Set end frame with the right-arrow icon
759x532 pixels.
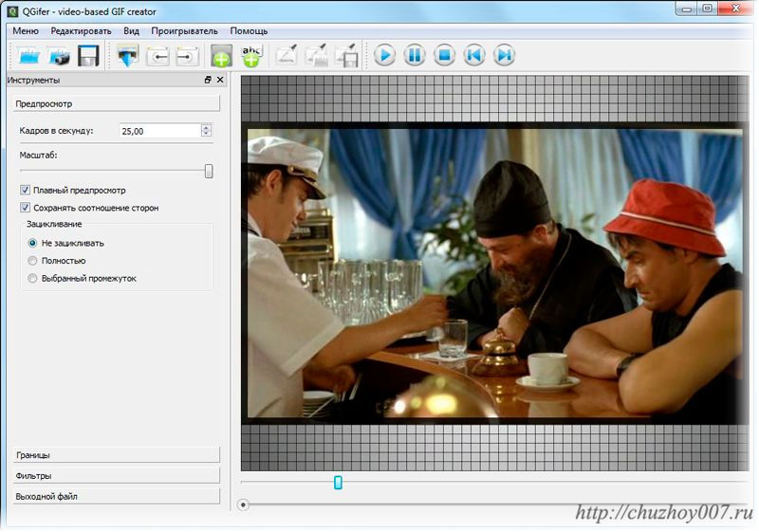187,56
